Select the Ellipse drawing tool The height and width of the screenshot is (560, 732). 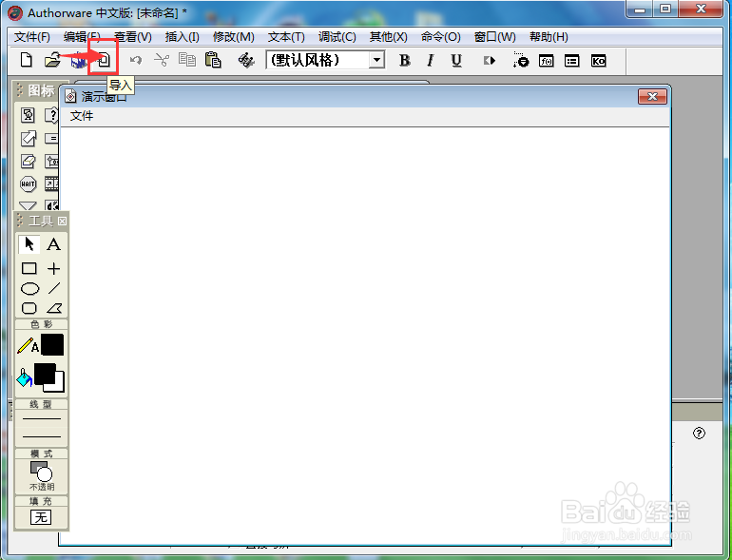point(29,289)
